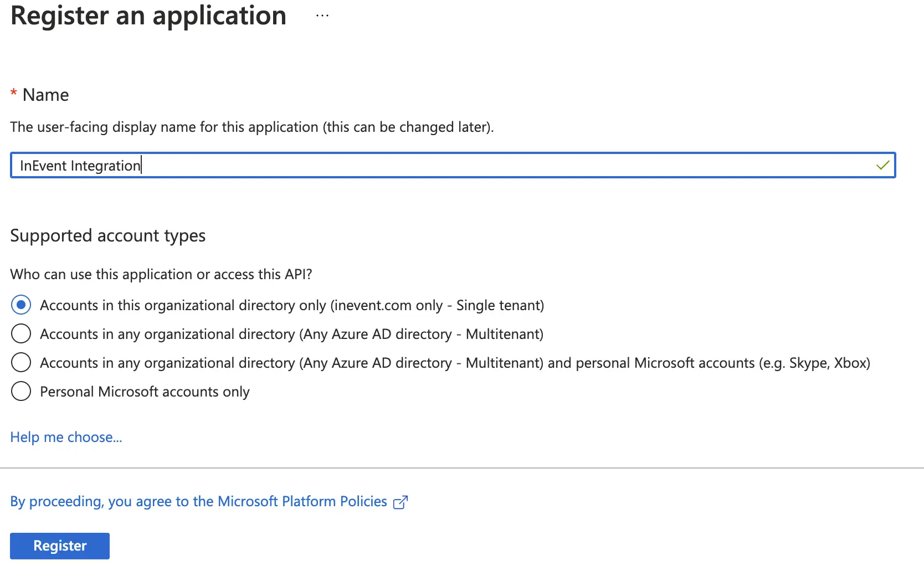This screenshot has width=924, height=576.
Task: Click the Supported account types heading
Action: [108, 236]
